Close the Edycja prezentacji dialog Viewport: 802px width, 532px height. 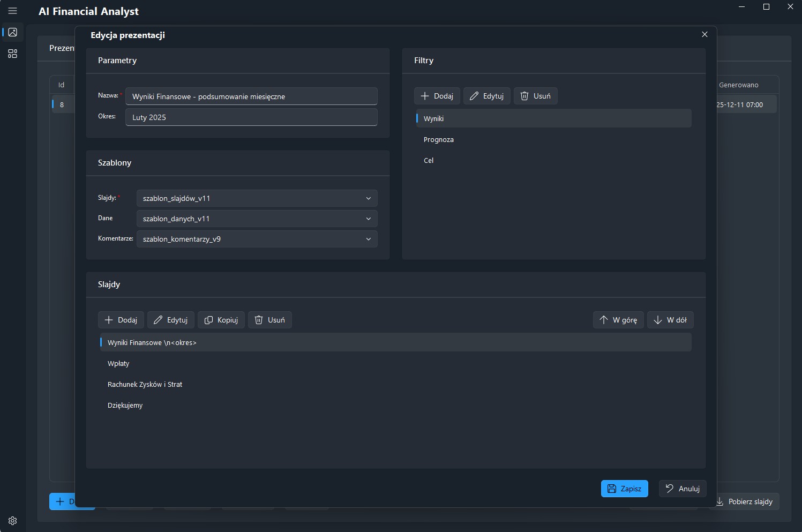click(x=704, y=34)
